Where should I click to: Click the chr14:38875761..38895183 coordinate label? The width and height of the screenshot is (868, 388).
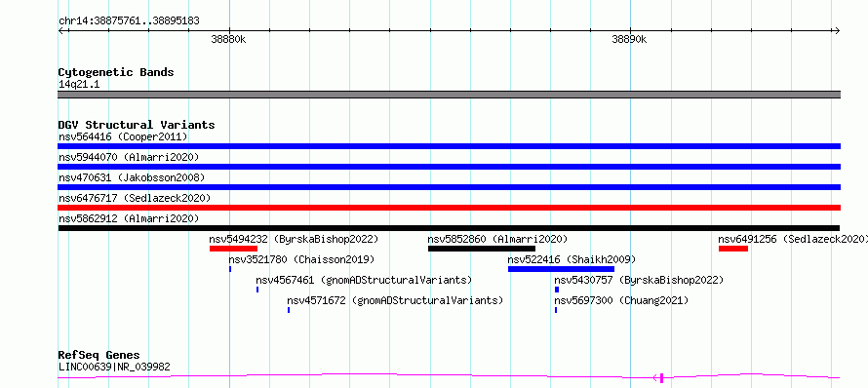129,21
